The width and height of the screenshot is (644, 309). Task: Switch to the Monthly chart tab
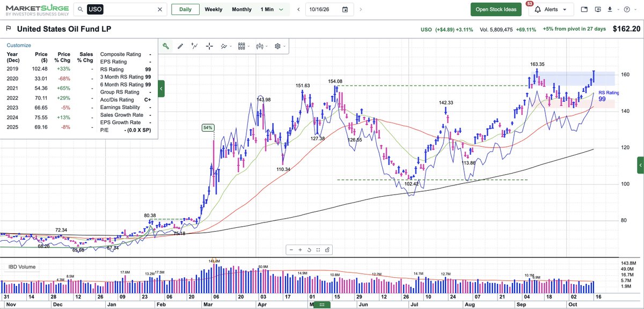241,10
